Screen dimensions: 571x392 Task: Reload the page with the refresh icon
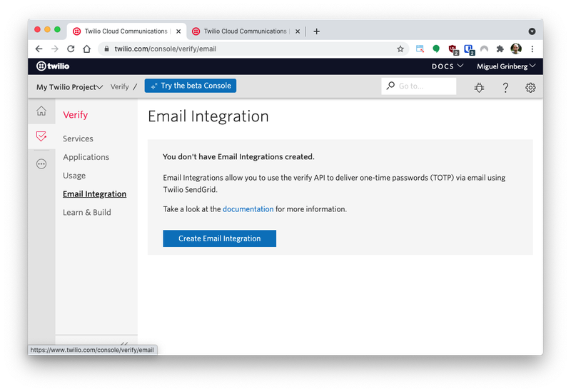(71, 49)
